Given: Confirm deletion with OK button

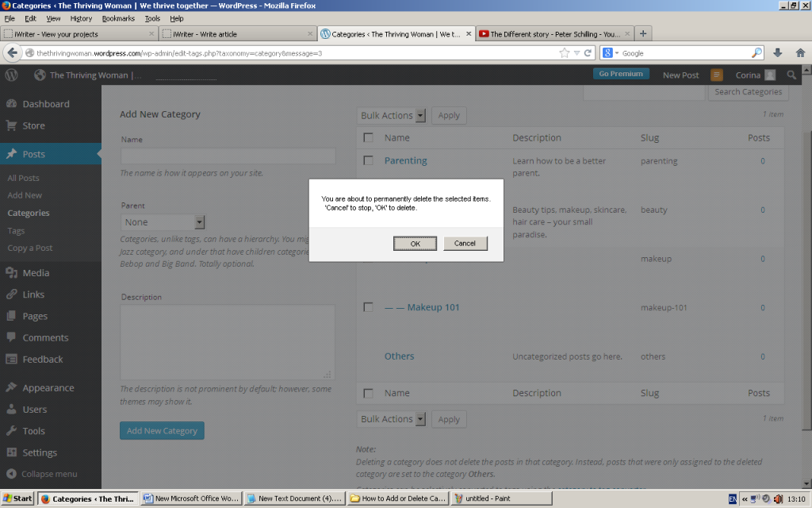Looking at the screenshot, I should [415, 244].
